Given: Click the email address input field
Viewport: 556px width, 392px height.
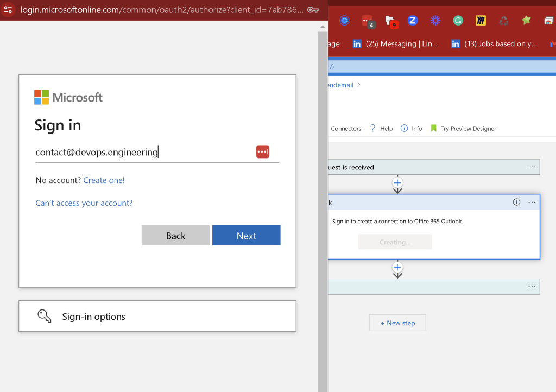Looking at the screenshot, I should click(157, 153).
